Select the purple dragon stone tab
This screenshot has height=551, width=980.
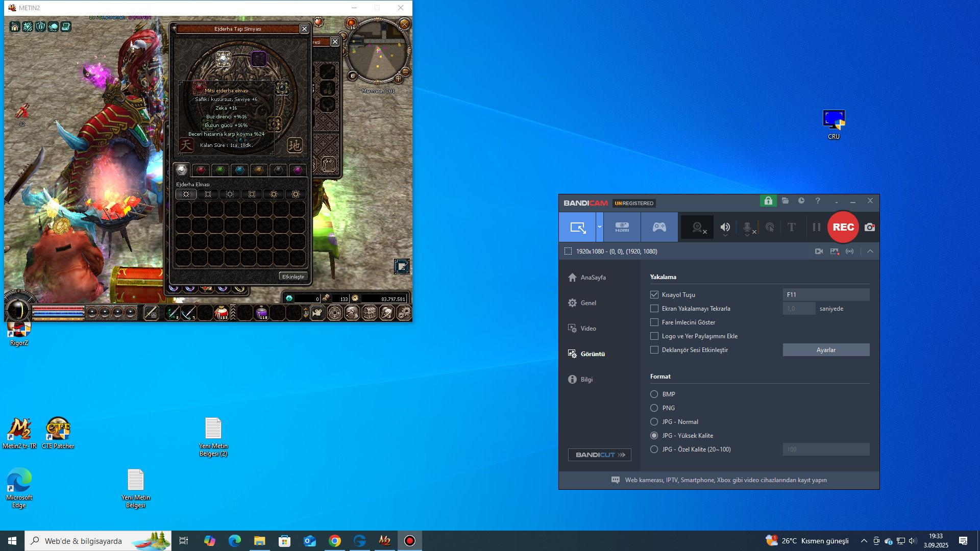click(x=298, y=170)
